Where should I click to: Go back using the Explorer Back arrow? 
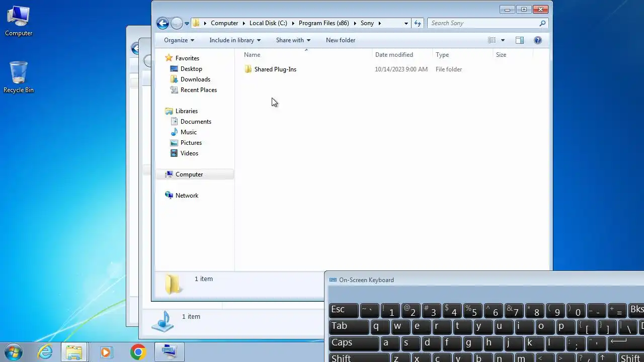162,23
